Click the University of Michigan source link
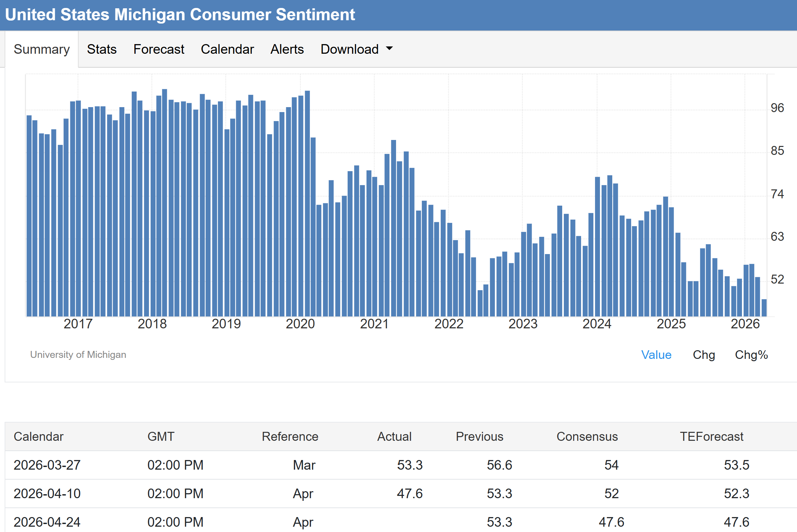Viewport: 797px width, 532px height. pos(78,355)
